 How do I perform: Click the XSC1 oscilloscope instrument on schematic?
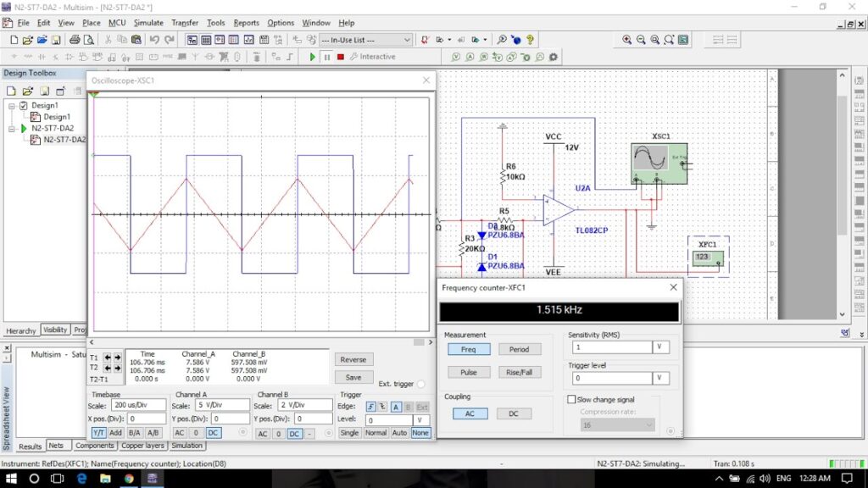(x=659, y=164)
